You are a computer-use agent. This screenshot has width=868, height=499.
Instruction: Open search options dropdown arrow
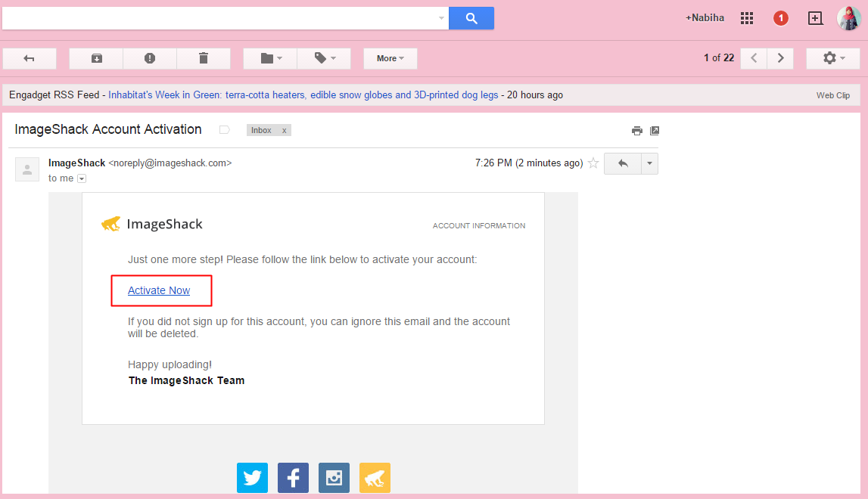(441, 18)
